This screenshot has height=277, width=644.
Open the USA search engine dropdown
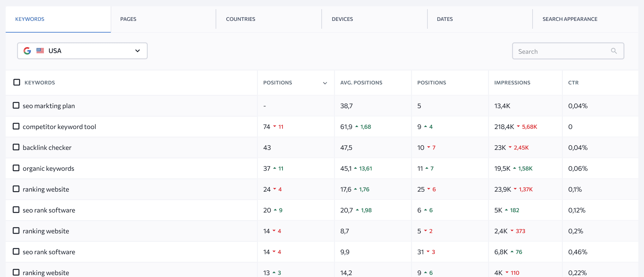click(x=82, y=51)
